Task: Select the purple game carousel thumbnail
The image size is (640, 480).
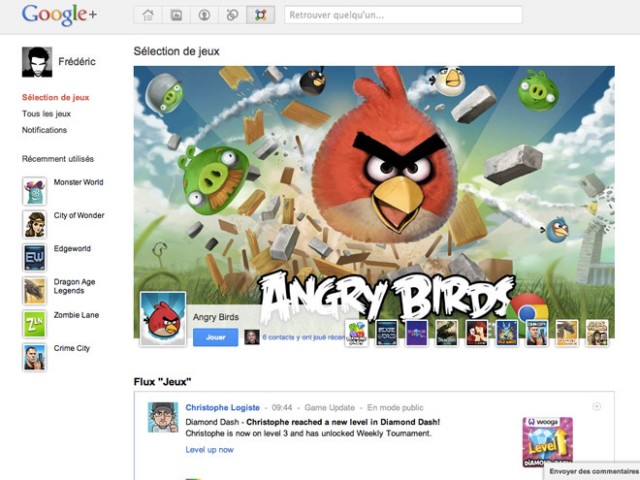Action: [416, 333]
